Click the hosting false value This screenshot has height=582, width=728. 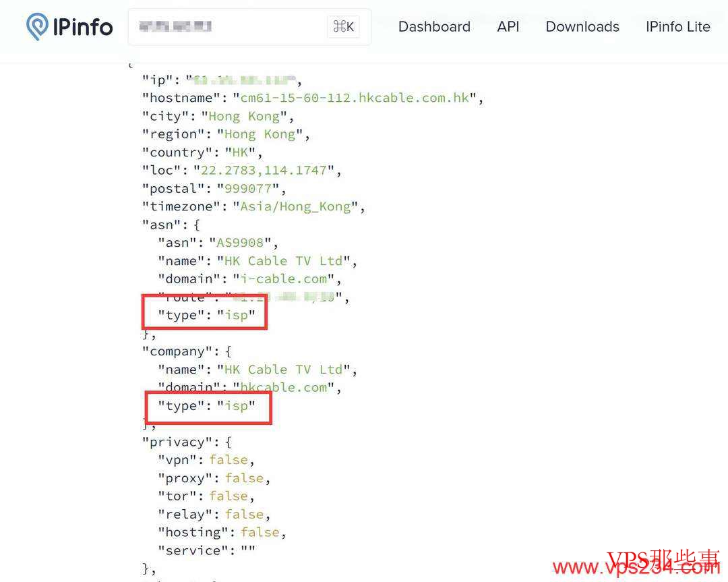[x=260, y=532]
